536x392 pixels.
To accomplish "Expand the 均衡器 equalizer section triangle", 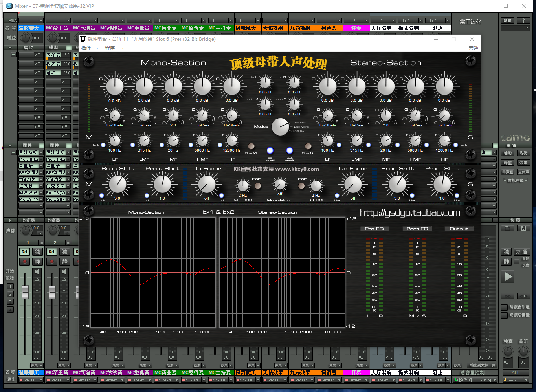I will coord(10,220).
